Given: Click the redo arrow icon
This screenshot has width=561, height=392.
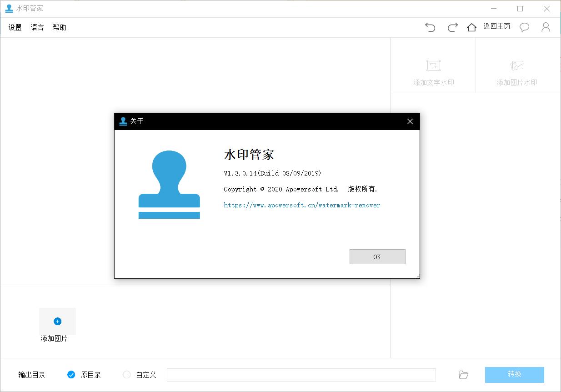Looking at the screenshot, I should tap(452, 27).
